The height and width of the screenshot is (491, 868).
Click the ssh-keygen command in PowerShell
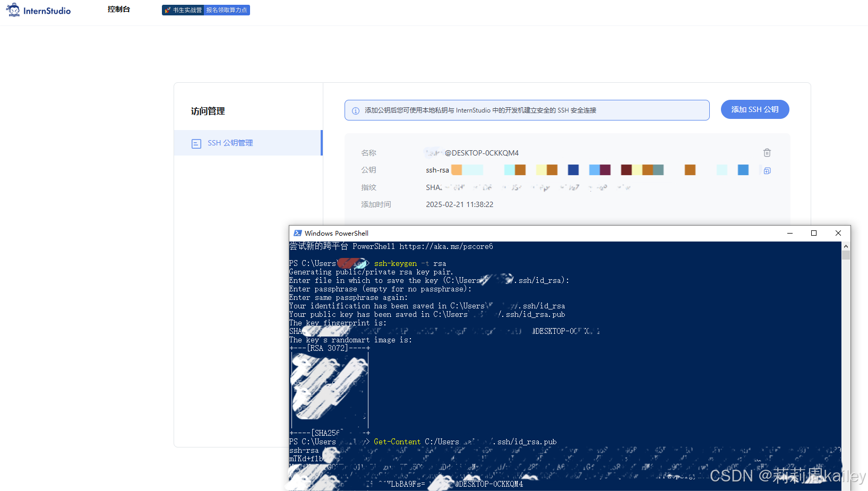396,263
